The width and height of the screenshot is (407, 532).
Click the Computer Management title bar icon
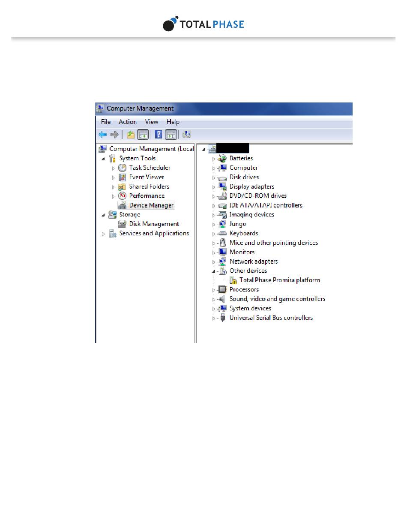[100, 108]
